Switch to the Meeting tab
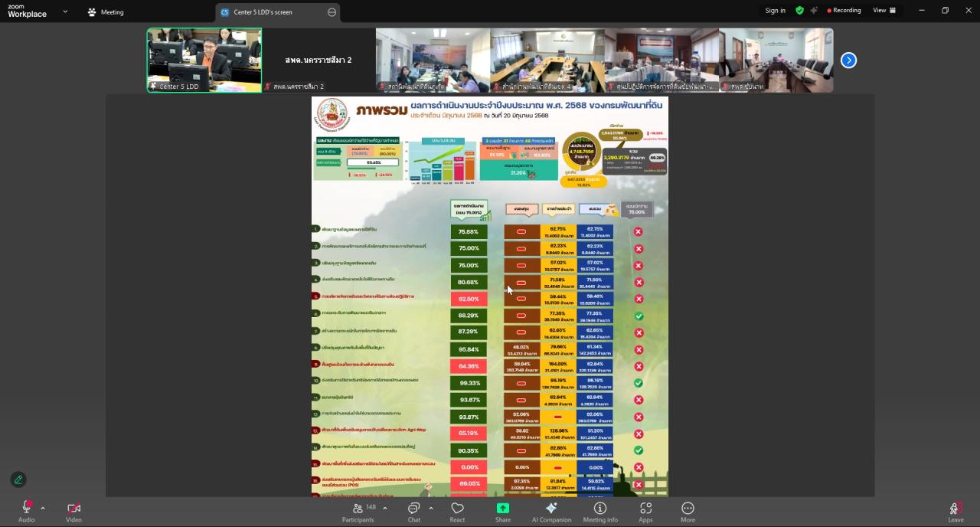 pos(106,12)
